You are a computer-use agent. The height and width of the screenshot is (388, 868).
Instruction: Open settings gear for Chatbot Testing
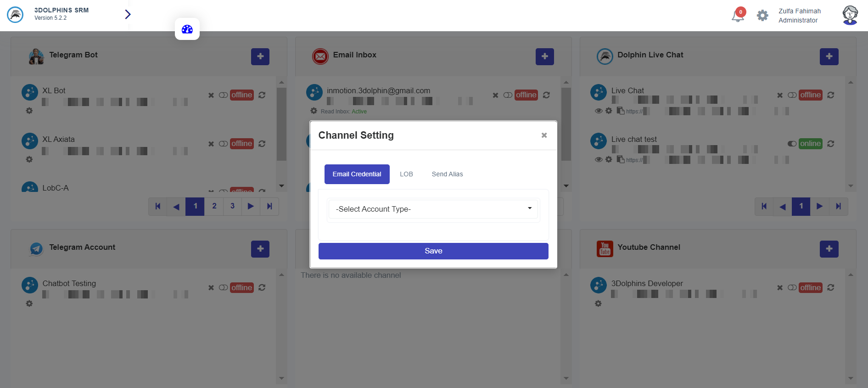point(29,304)
